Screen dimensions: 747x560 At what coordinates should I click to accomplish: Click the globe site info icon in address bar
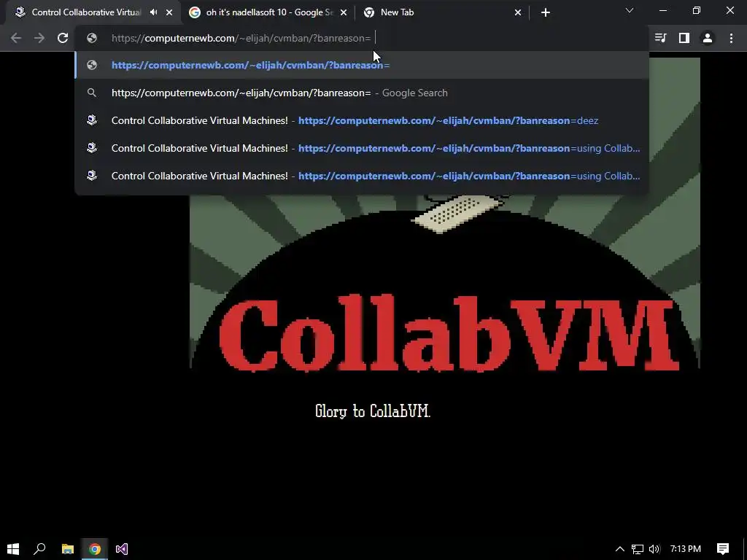coord(92,38)
